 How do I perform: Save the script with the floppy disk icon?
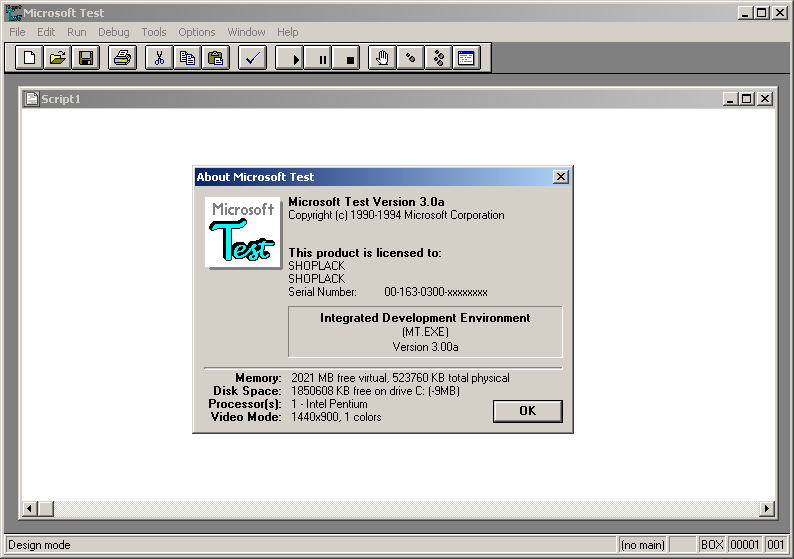(x=86, y=58)
